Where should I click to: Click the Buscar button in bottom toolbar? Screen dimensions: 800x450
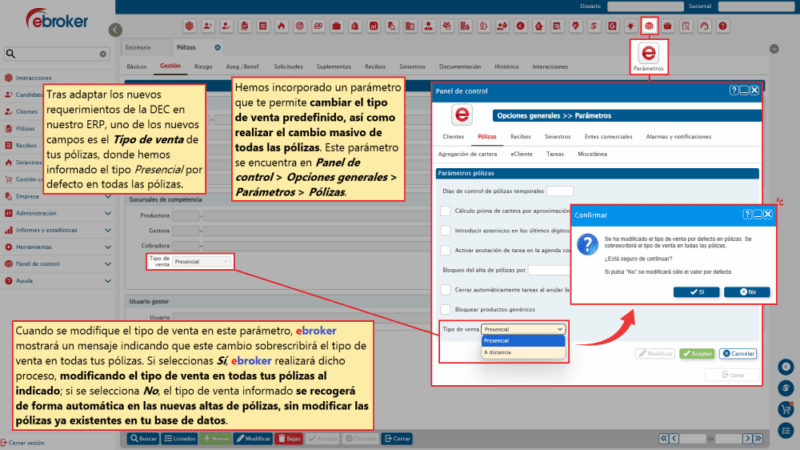point(143,438)
